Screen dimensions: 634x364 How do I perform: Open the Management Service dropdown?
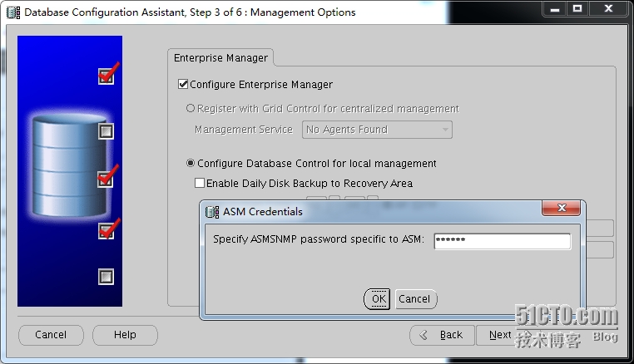(x=377, y=130)
